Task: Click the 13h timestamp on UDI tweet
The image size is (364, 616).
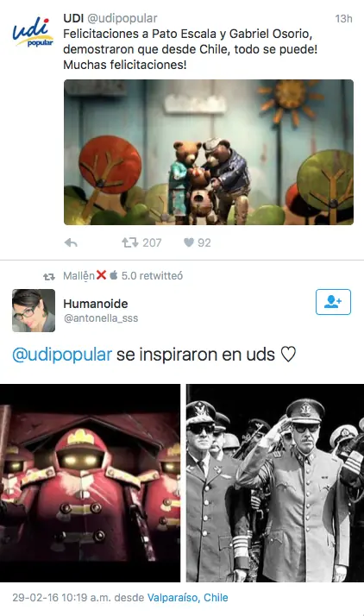Action: 343,18
